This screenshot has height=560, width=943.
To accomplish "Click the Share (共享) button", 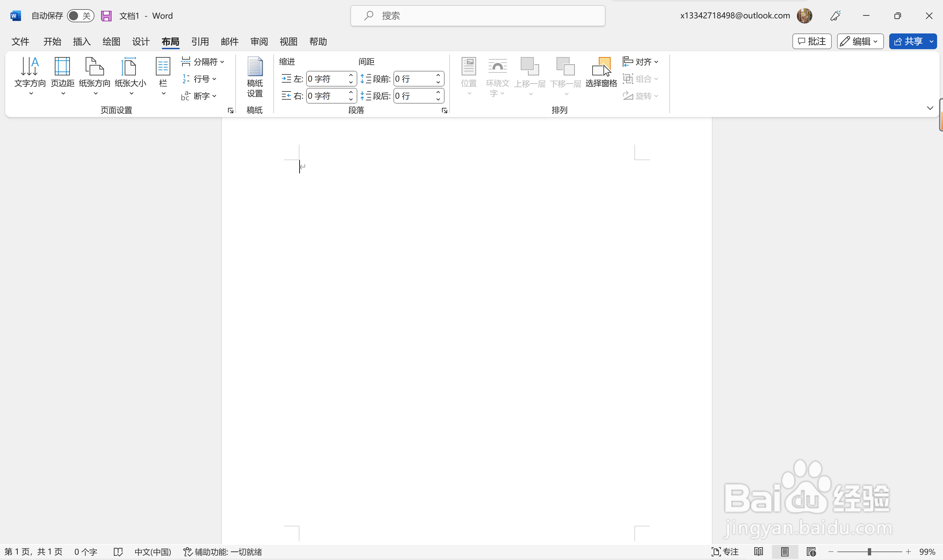I will [x=908, y=41].
